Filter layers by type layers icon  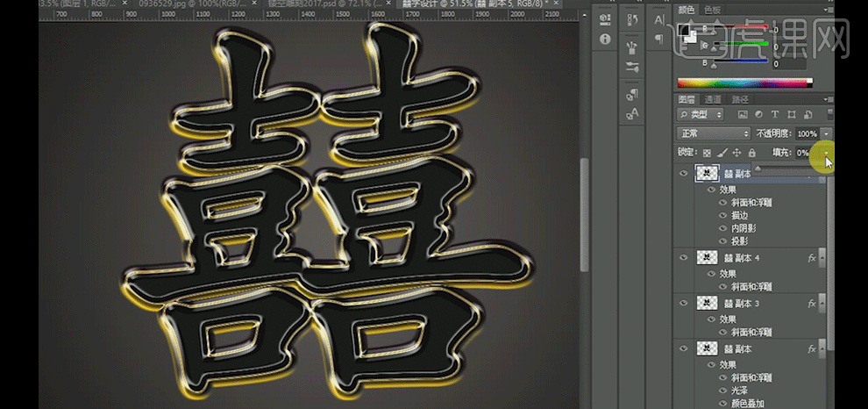coord(775,115)
